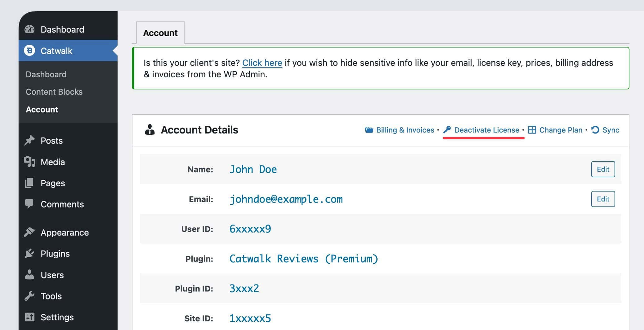Screen dimensions: 644x330
Task: Click the Plugin ID value 3xxx2
Action: [x=244, y=288]
